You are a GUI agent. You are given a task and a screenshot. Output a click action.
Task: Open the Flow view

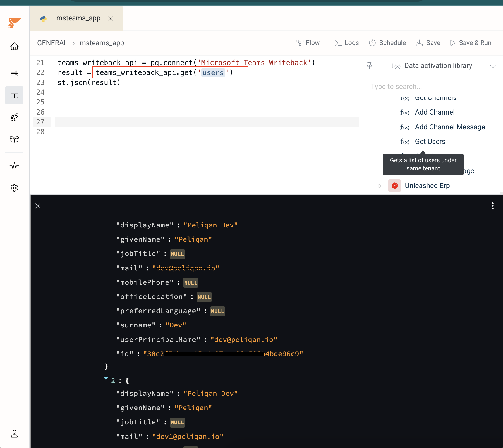tap(308, 43)
